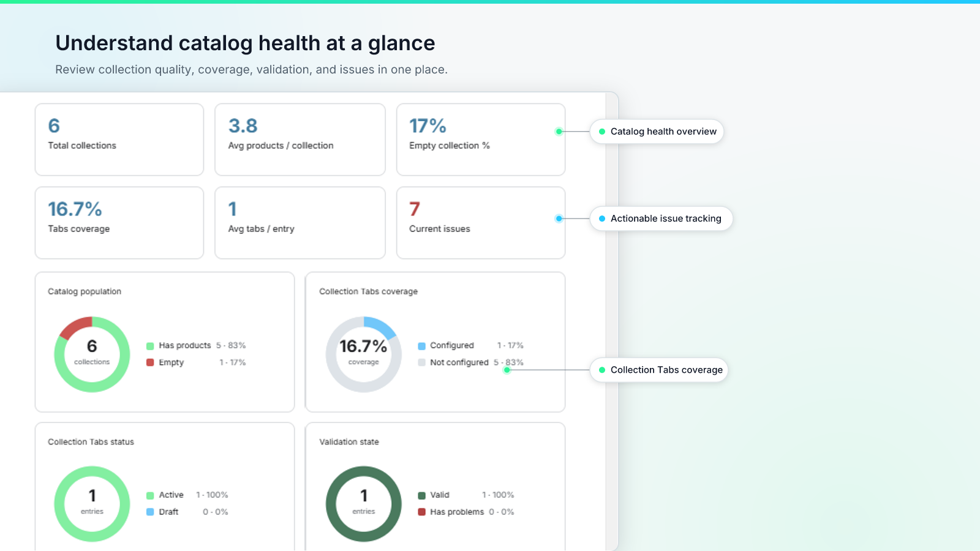The width and height of the screenshot is (980, 551).
Task: Open the Current issues card
Action: pyautogui.click(x=481, y=223)
